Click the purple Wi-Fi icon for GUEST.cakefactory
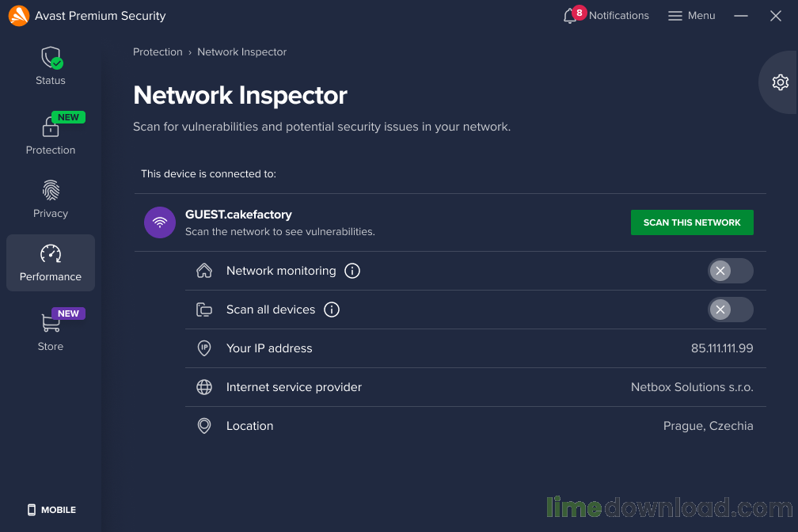The image size is (798, 532). click(x=160, y=222)
